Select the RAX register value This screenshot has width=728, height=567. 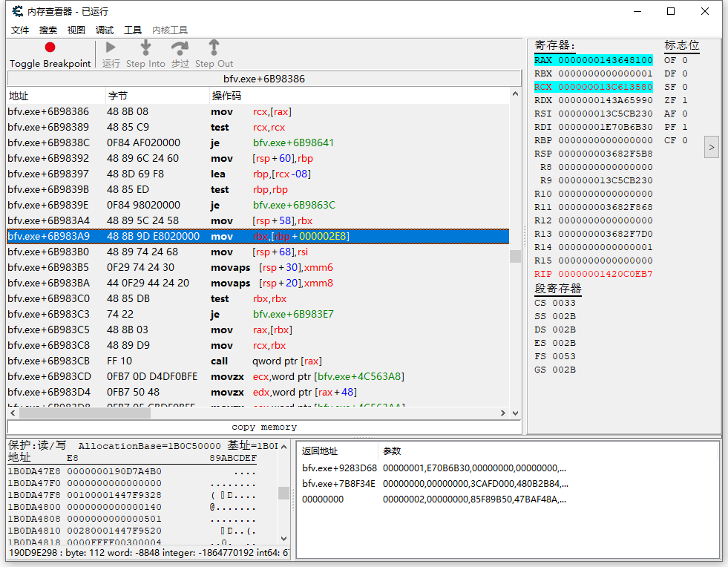[606, 60]
